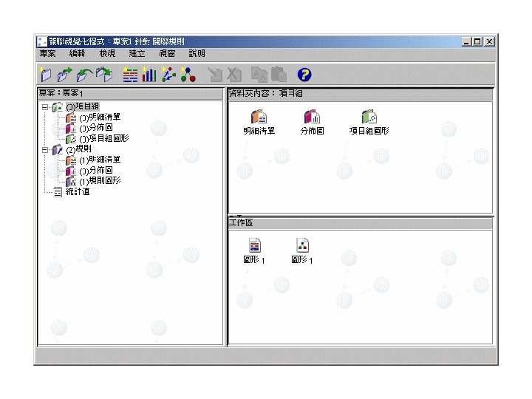
Task: Click the 資料夾內容：項目組 panel header
Action: click(361, 94)
